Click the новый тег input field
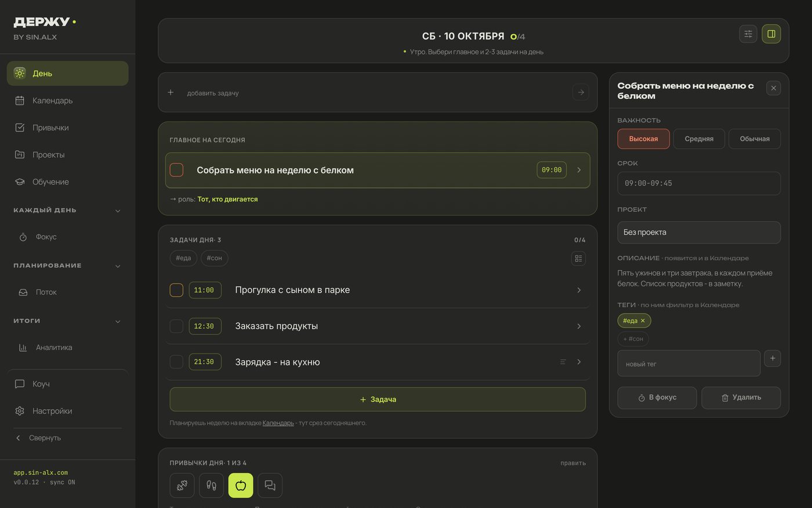Screen dimensions: 812x508 coord(689,363)
